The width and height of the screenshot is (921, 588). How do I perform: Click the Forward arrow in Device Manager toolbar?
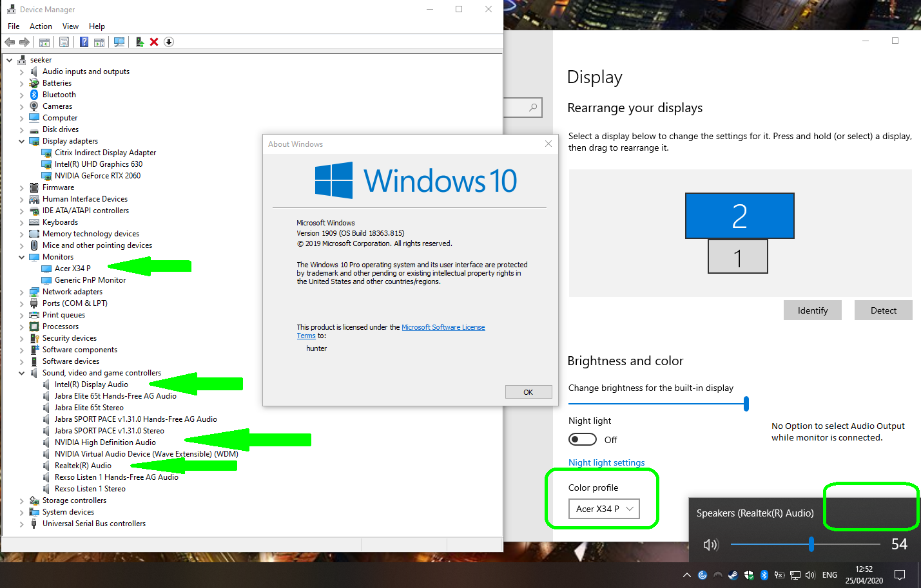pyautogui.click(x=24, y=42)
